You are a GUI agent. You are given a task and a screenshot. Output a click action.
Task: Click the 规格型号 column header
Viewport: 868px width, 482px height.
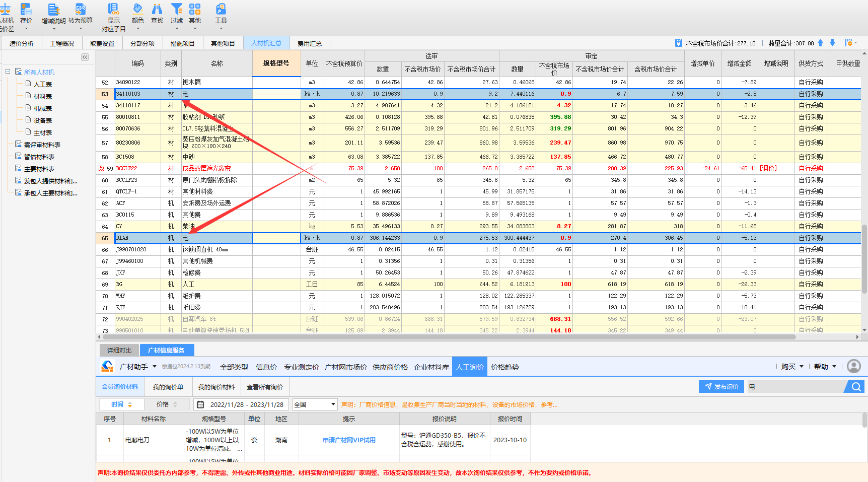pos(276,63)
